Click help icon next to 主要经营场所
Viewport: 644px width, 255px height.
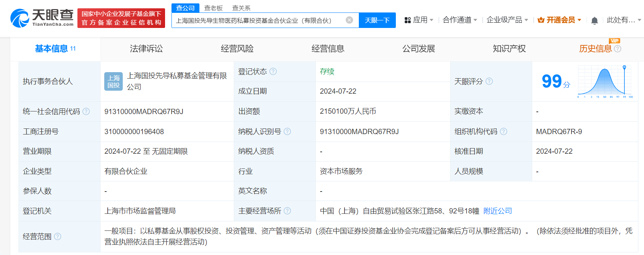click(287, 211)
